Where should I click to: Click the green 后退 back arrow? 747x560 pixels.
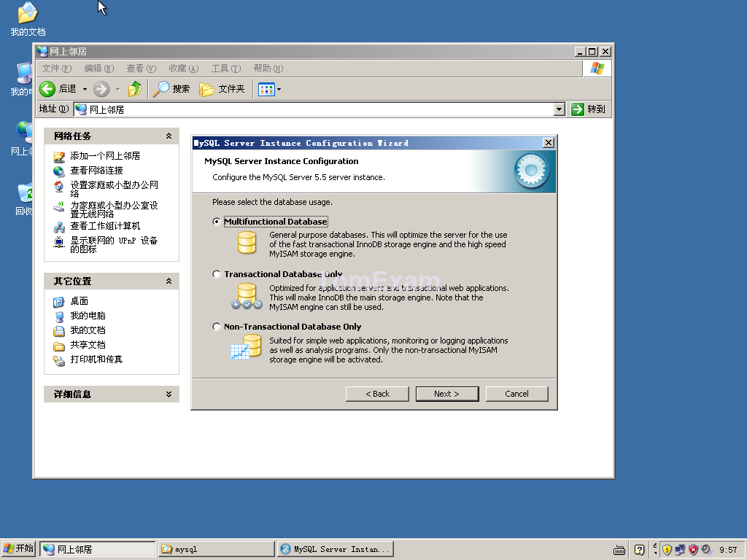pyautogui.click(x=47, y=88)
